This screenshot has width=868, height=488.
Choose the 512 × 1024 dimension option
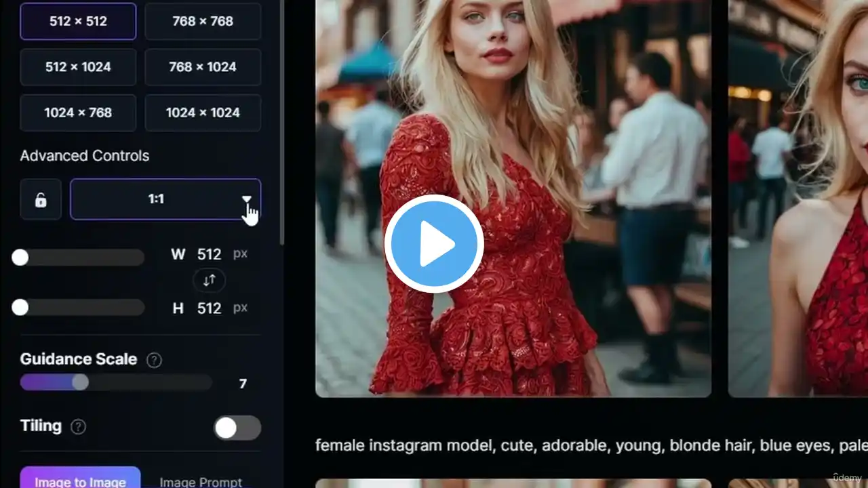pyautogui.click(x=78, y=67)
